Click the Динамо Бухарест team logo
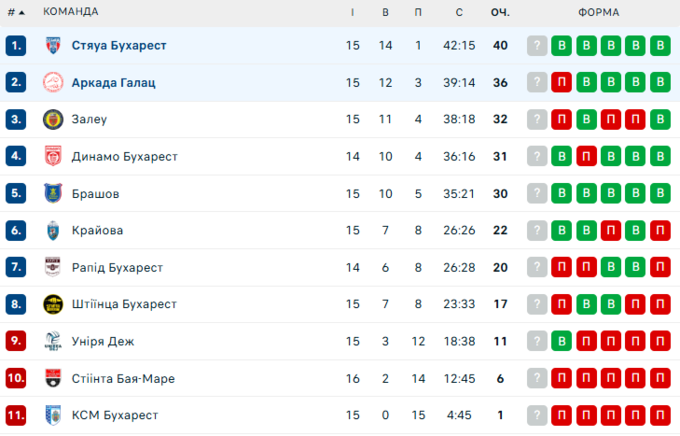680x436 pixels. [53, 157]
